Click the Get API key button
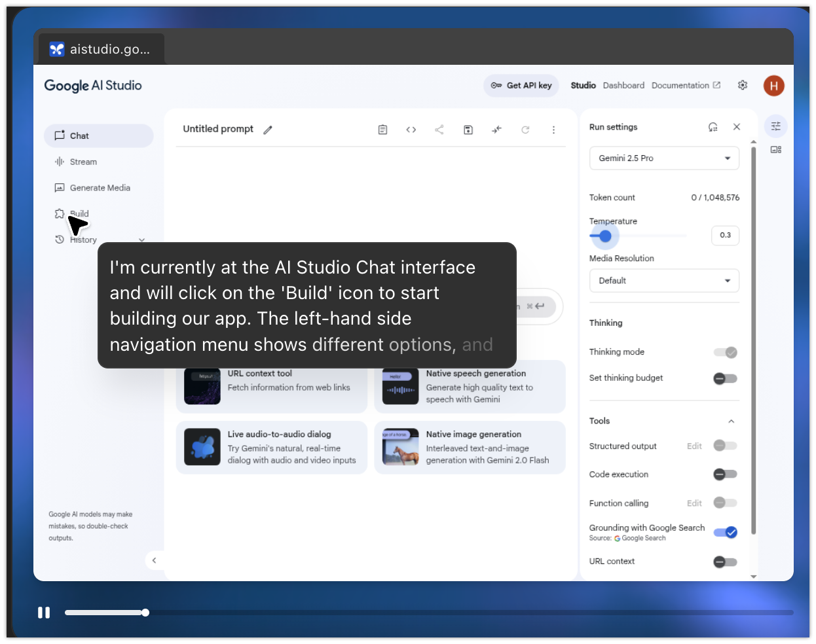816x644 pixels. click(521, 85)
